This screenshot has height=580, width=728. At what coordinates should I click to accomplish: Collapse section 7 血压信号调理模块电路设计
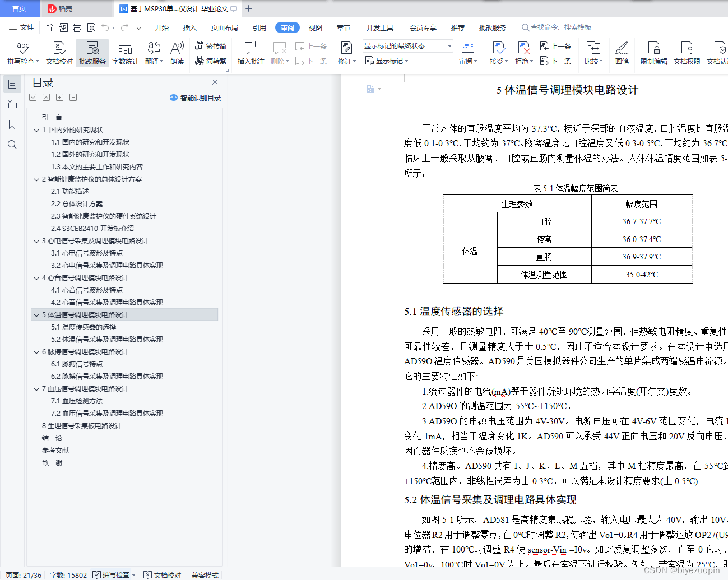[36, 389]
